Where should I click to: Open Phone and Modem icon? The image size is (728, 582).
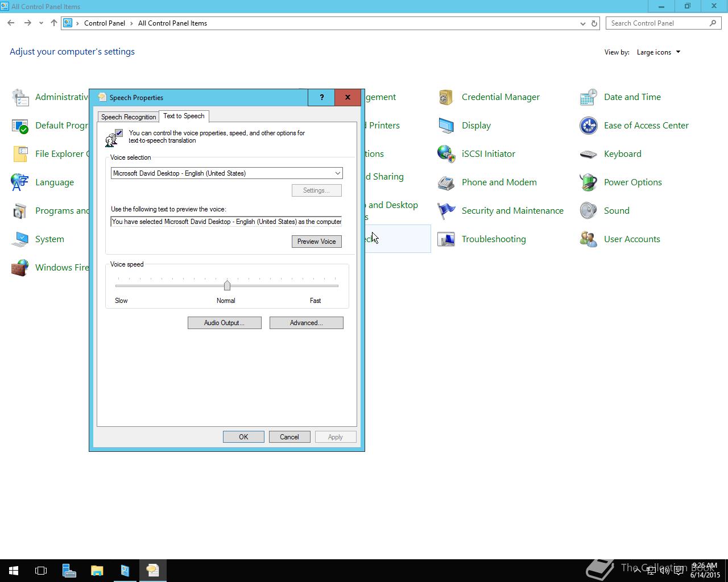tap(446, 182)
